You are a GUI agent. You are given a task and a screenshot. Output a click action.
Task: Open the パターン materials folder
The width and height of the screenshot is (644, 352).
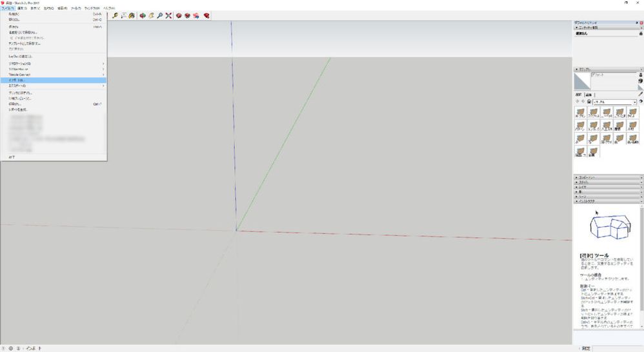tap(580, 125)
